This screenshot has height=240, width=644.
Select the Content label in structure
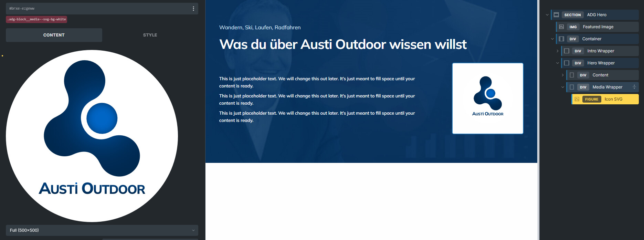(600, 75)
